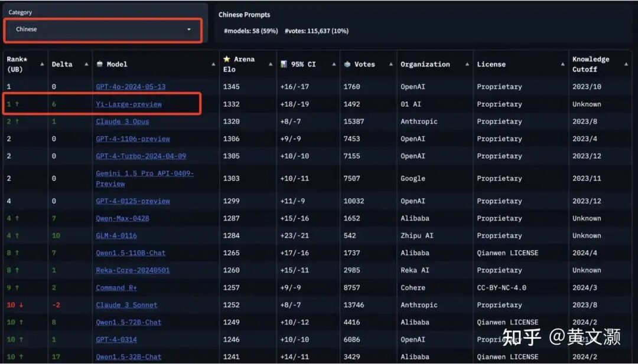Click the 10032 votes cell
The width and height of the screenshot is (638, 364).
(x=354, y=201)
